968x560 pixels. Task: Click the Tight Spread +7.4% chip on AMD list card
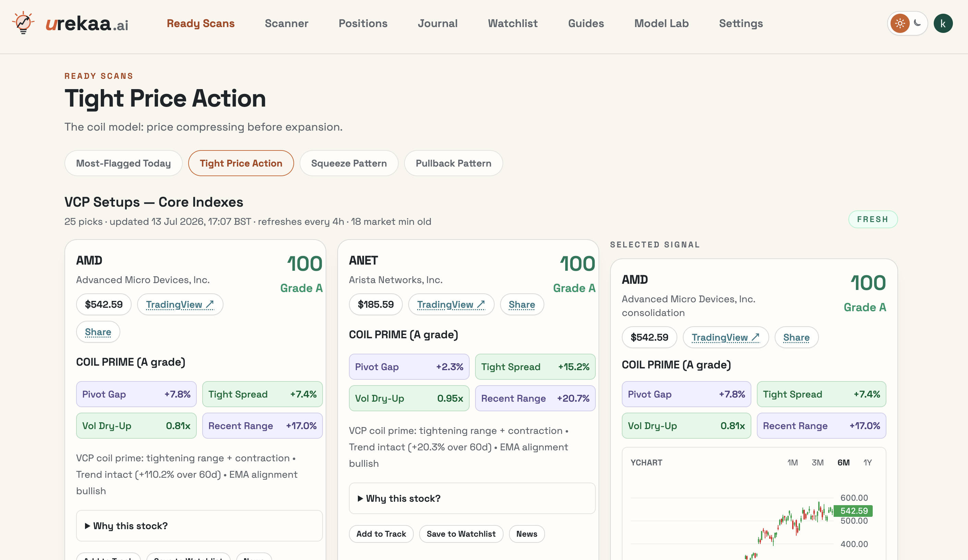262,394
